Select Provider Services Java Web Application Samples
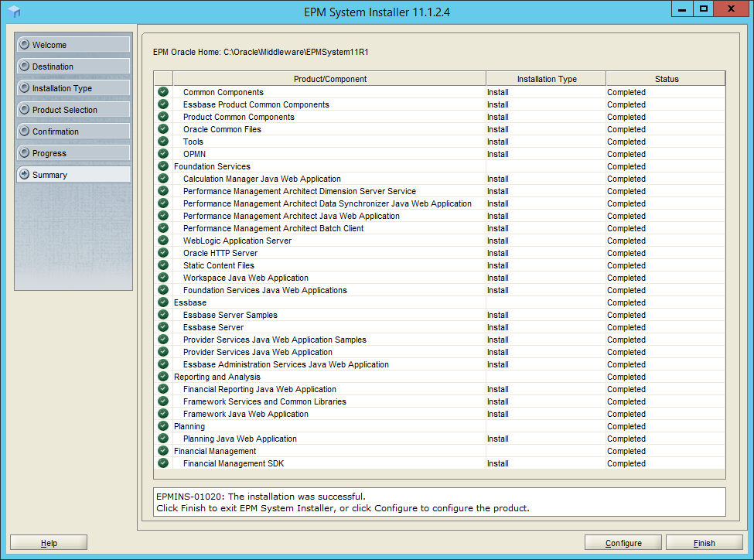The width and height of the screenshot is (754, 560). (275, 340)
